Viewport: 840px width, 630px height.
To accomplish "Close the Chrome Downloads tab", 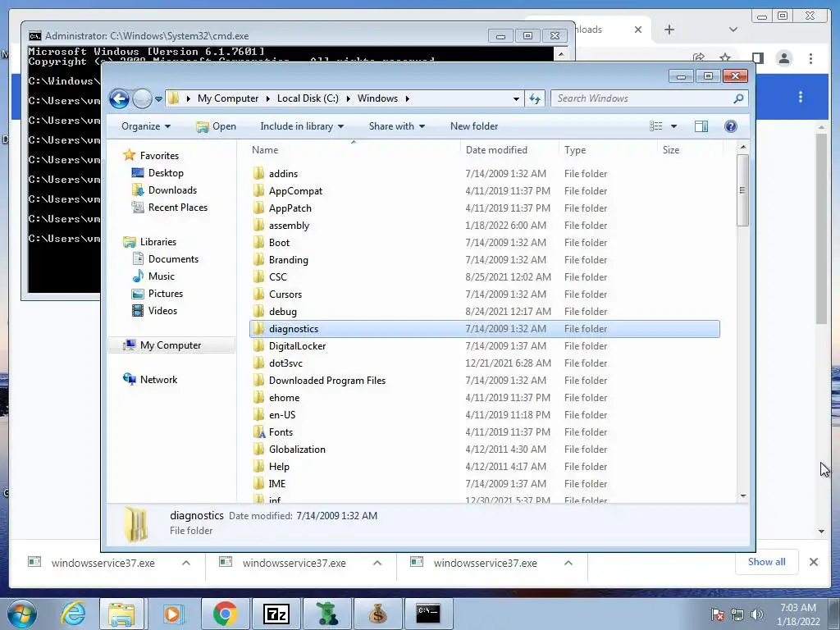I will coord(638,30).
